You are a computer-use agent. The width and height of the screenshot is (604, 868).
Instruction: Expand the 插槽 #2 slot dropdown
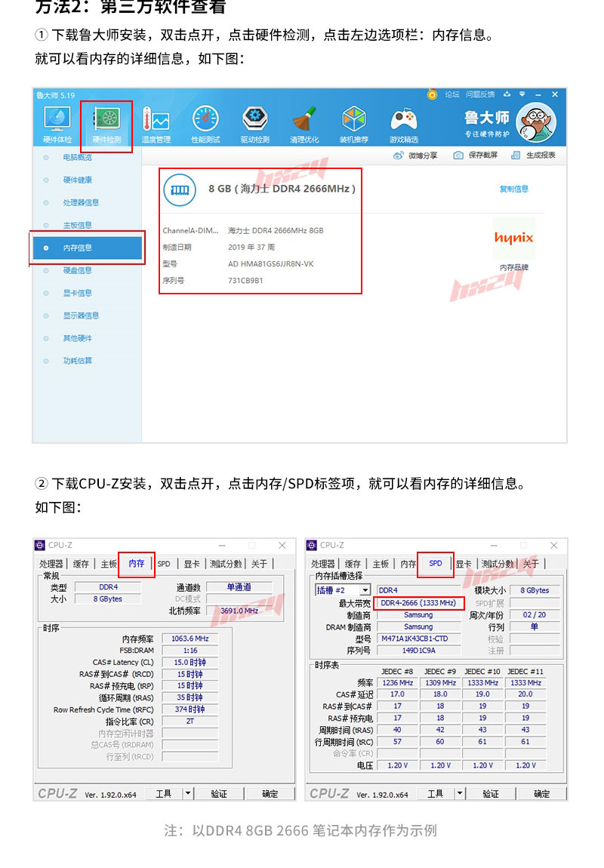pos(365,590)
